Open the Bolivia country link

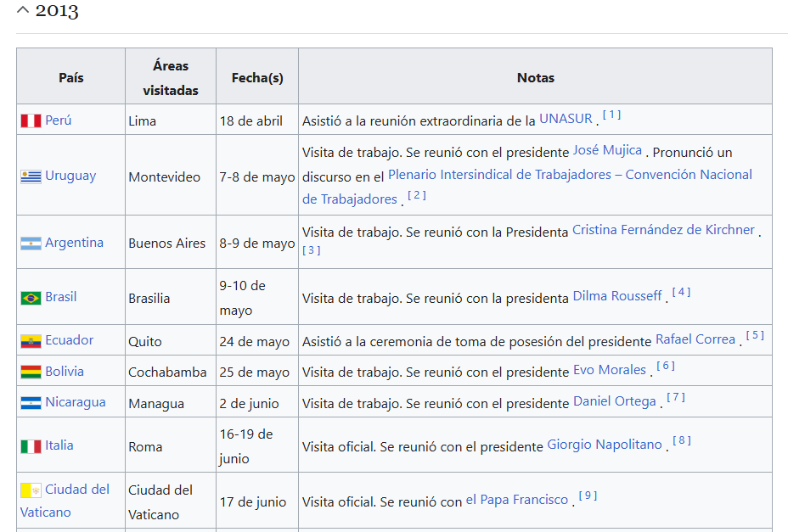[x=65, y=372]
